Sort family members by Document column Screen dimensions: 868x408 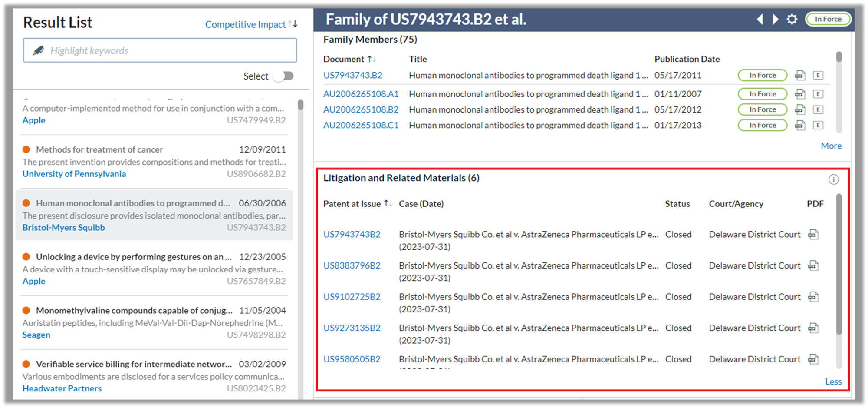tap(349, 59)
